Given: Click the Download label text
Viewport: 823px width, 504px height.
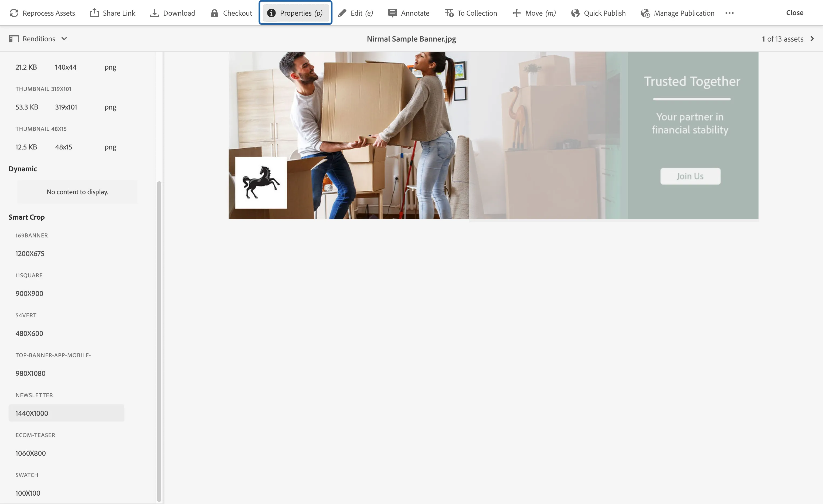Looking at the screenshot, I should click(x=179, y=13).
